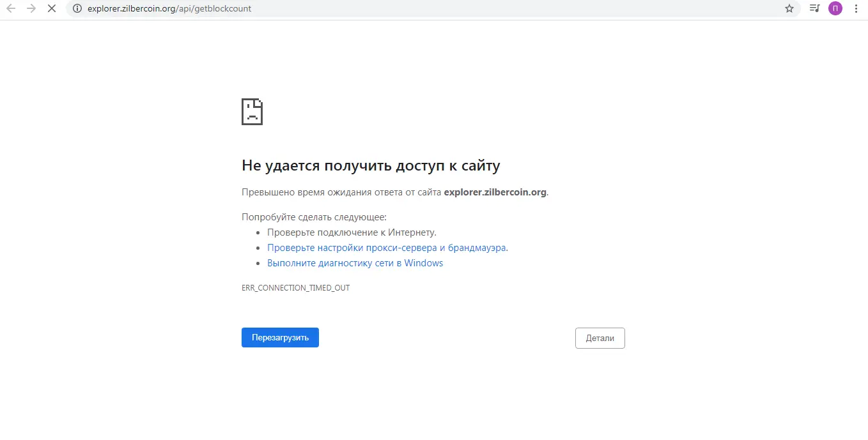Select the ERR_CONNECTION_TIMED_OUT text
Screen dimensions: 868x440
pos(295,288)
